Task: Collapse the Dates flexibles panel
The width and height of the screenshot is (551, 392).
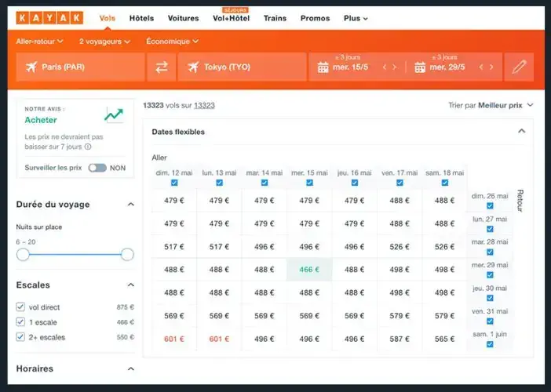Action: coord(521,132)
